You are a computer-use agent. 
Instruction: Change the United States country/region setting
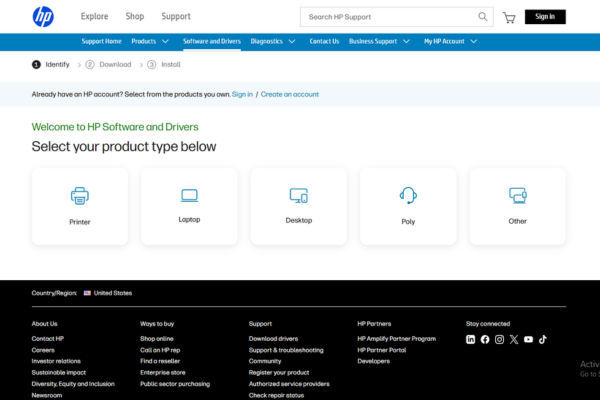108,293
